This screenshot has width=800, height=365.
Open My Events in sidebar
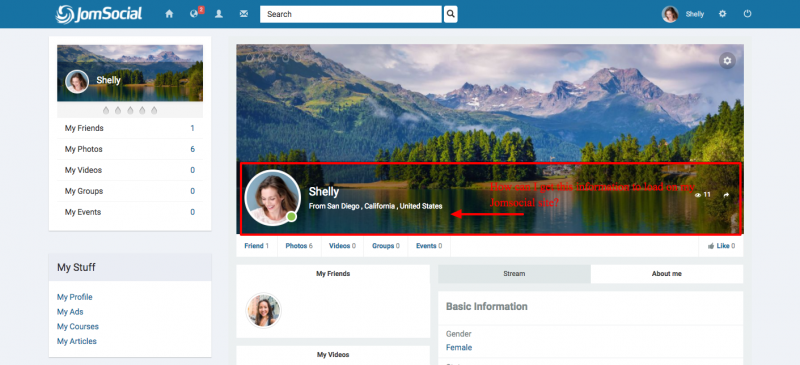(x=130, y=212)
